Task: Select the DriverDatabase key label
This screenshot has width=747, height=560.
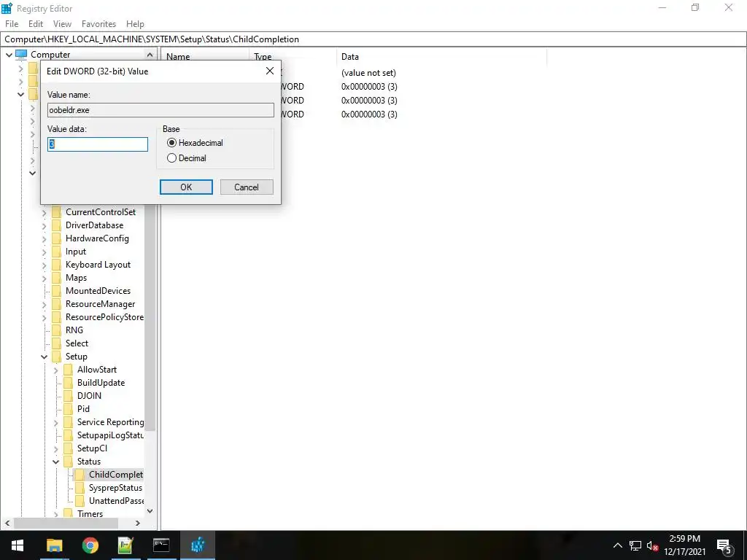Action: coord(94,225)
